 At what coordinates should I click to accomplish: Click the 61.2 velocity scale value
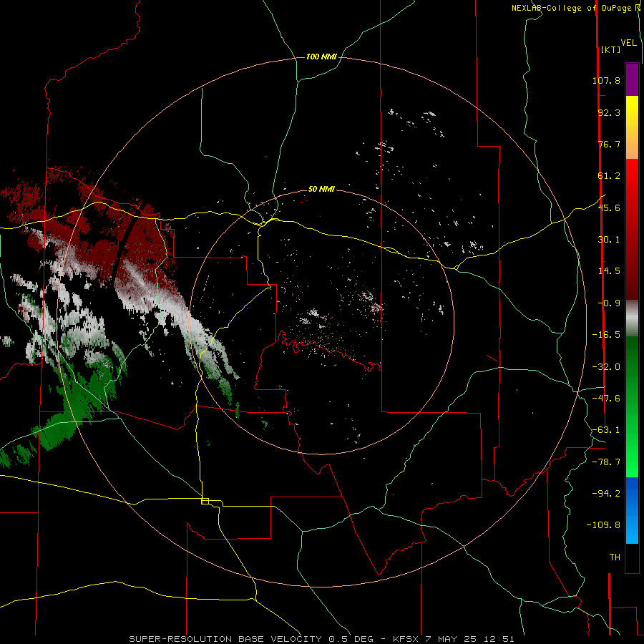(x=609, y=176)
